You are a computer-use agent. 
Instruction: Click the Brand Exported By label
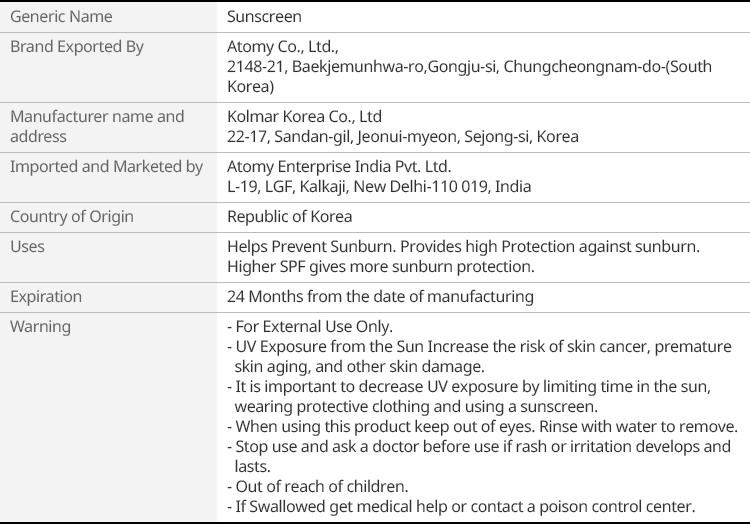pos(77,46)
